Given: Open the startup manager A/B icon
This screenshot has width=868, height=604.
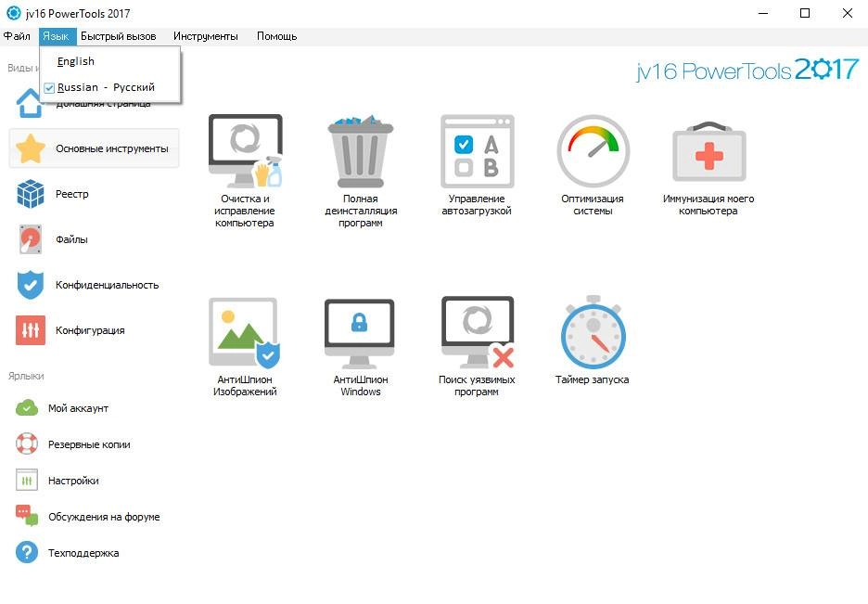Looking at the screenshot, I should [478, 151].
